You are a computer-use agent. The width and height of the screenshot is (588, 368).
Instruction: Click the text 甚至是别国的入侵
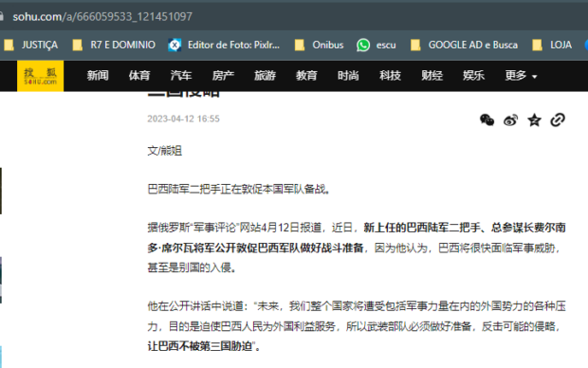click(x=192, y=267)
